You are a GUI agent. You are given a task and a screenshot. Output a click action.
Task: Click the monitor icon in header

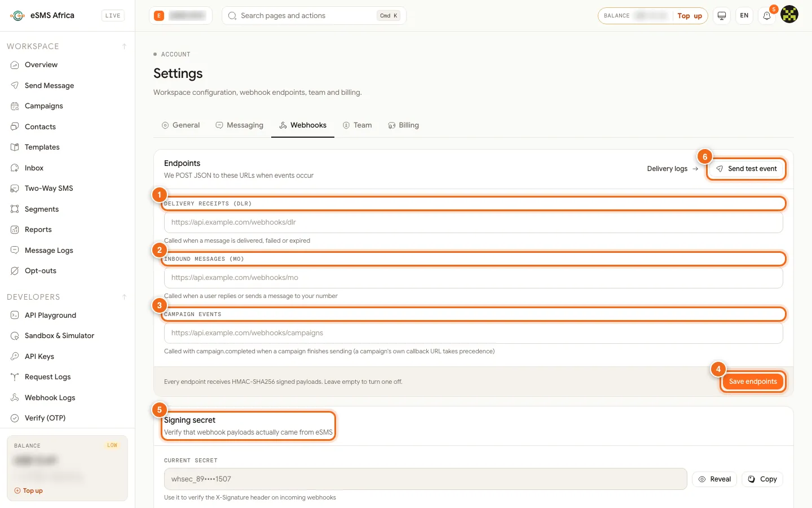[x=722, y=16]
